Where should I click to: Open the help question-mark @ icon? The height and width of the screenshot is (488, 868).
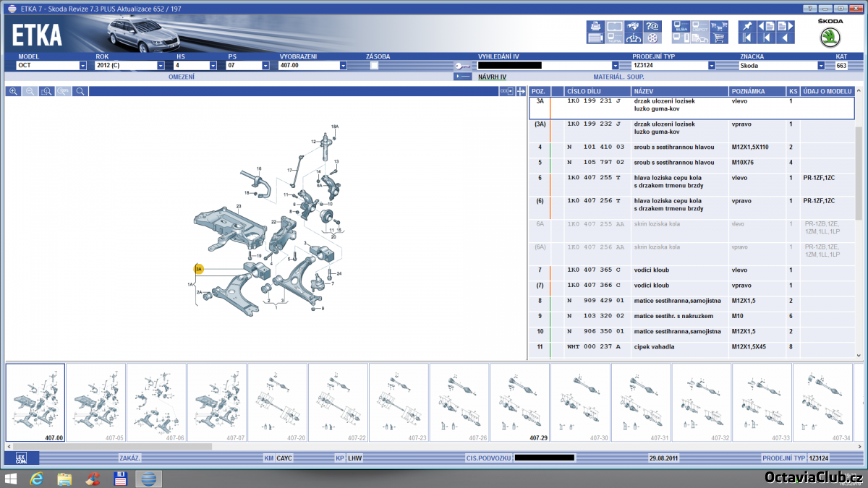(652, 25)
